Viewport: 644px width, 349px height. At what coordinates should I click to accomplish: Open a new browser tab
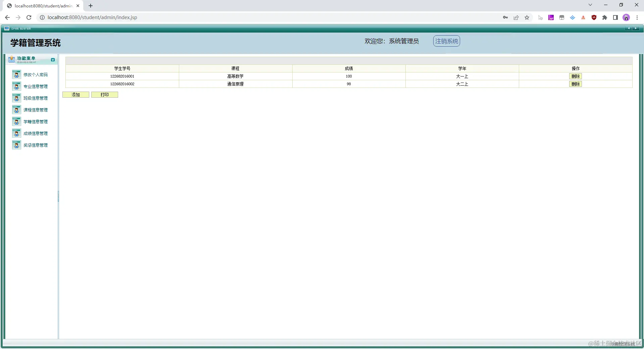[x=91, y=6]
